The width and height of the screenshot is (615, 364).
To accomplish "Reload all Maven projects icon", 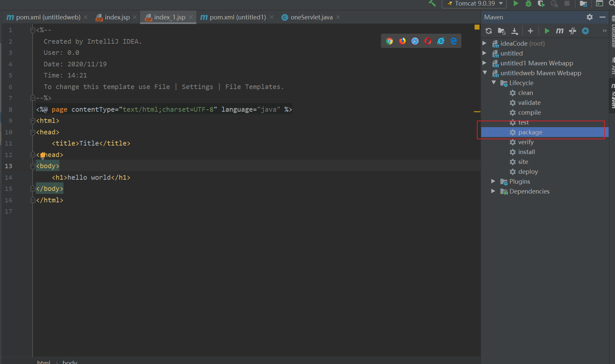I will 489,31.
